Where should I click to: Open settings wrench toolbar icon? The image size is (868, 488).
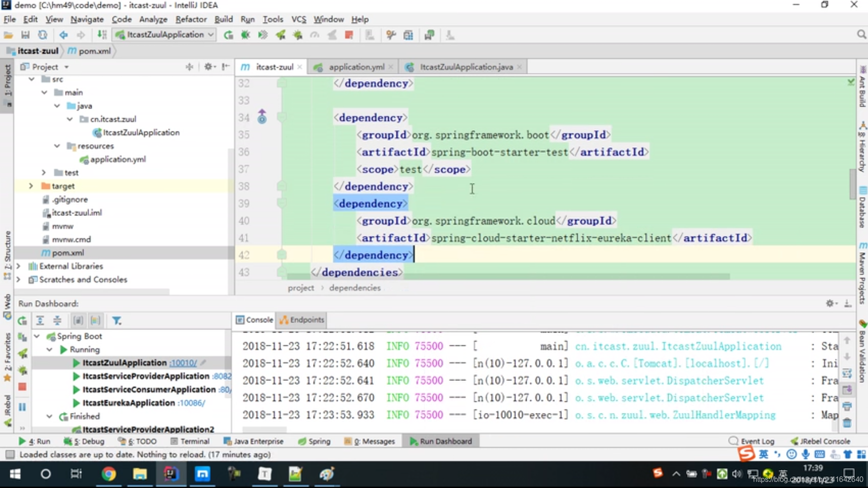tap(391, 35)
